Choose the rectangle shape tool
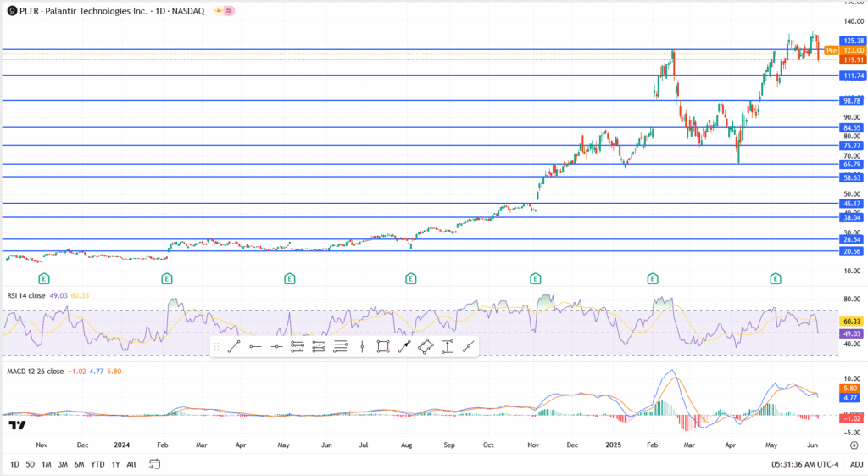 point(383,346)
